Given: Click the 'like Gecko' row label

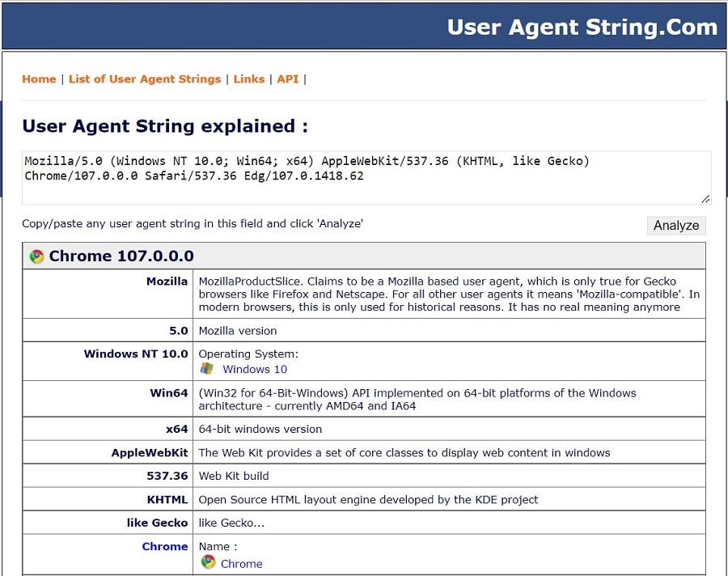Looking at the screenshot, I should click(158, 523).
